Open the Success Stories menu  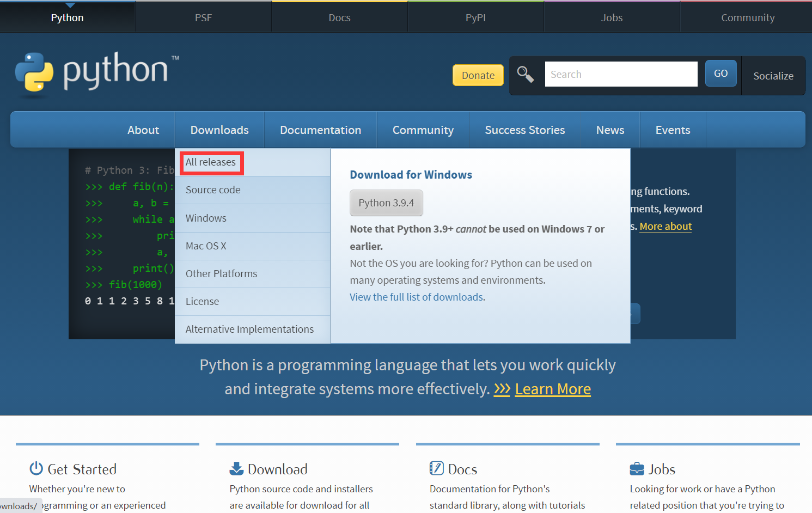[525, 130]
